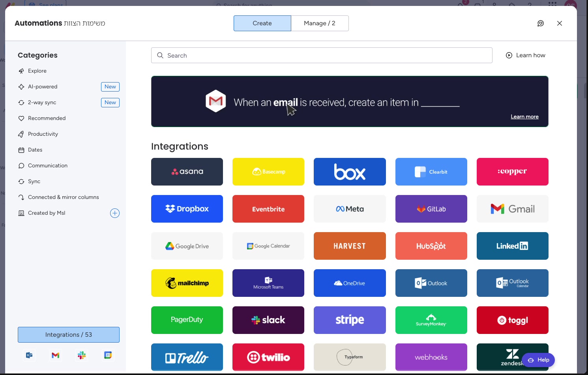Screen dimensions: 588x375
Task: Open the Toggl integration tile
Action: (x=513, y=320)
